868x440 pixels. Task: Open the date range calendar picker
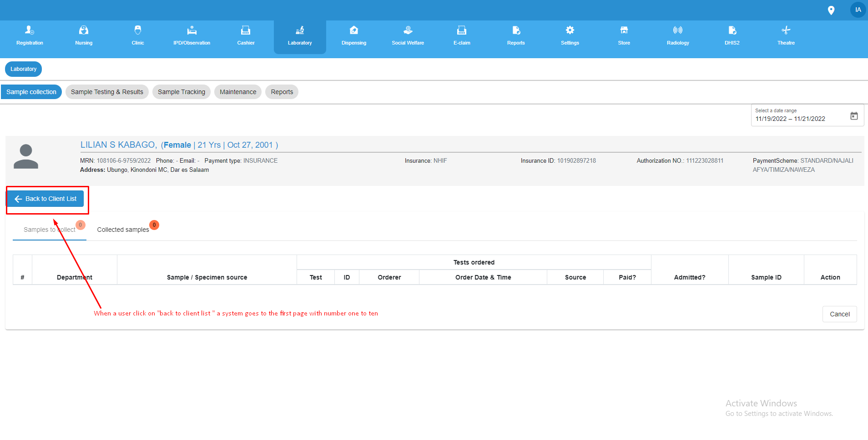click(854, 116)
